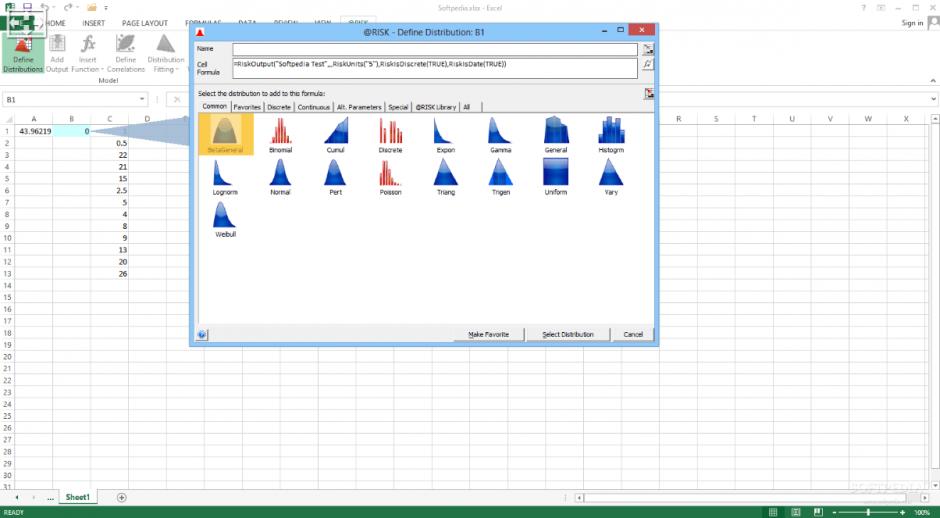The image size is (940, 518).
Task: Click into the Cell Formula field
Action: [435, 68]
